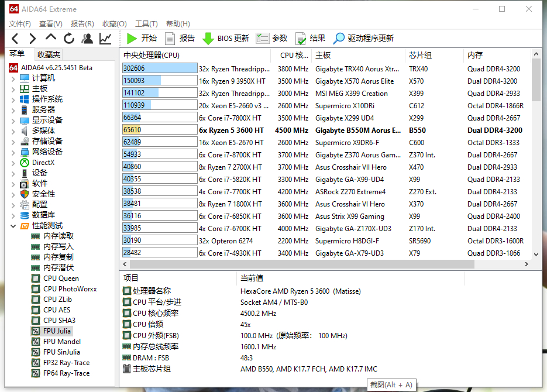The image size is (547, 392).
Task: Expand the 多媒体 tree node
Action: click(x=13, y=131)
